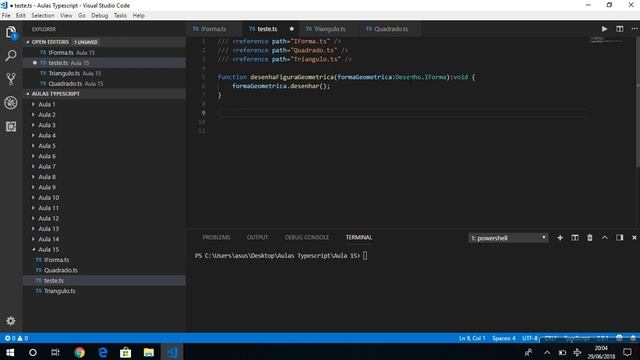Split the terminal pane
Image resolution: width=640 pixels, height=360 pixels.
(575, 238)
